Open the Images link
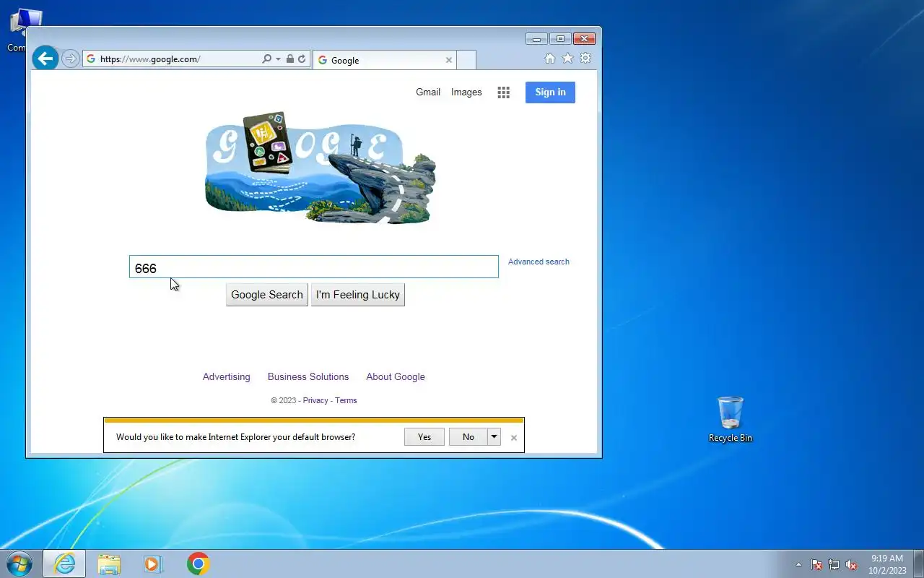Screen dimensions: 924x578 [x=466, y=92]
